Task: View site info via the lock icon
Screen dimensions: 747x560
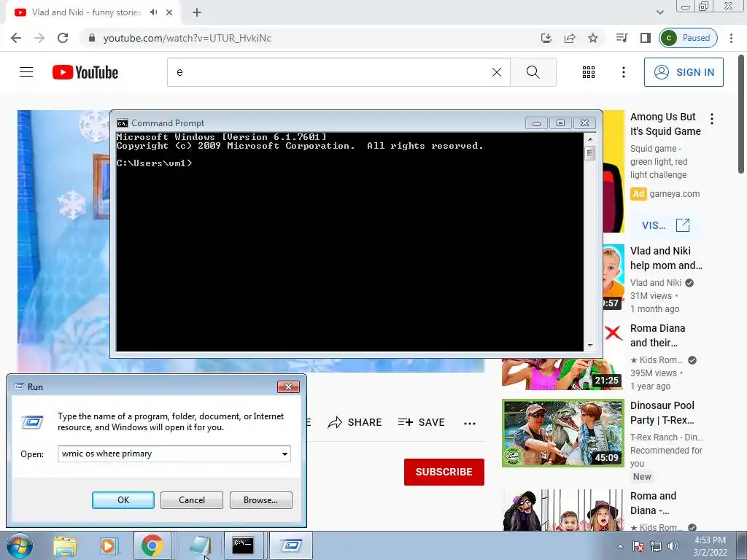Action: tap(92, 38)
